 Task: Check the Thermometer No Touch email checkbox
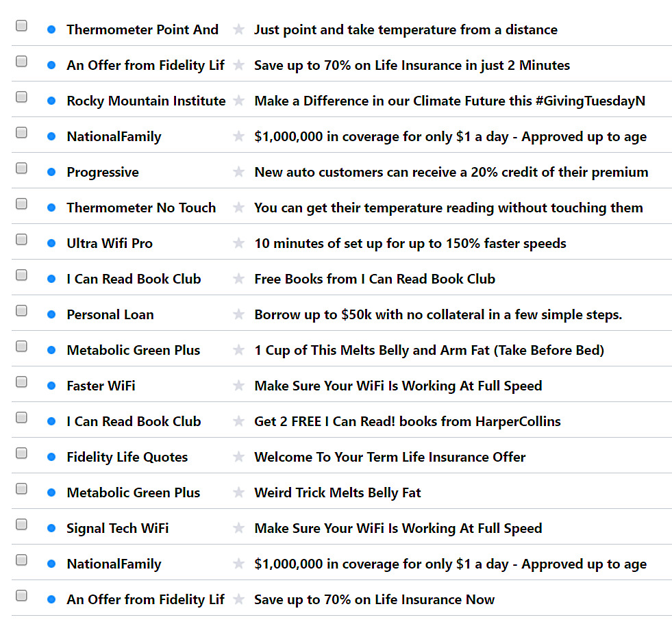click(21, 203)
